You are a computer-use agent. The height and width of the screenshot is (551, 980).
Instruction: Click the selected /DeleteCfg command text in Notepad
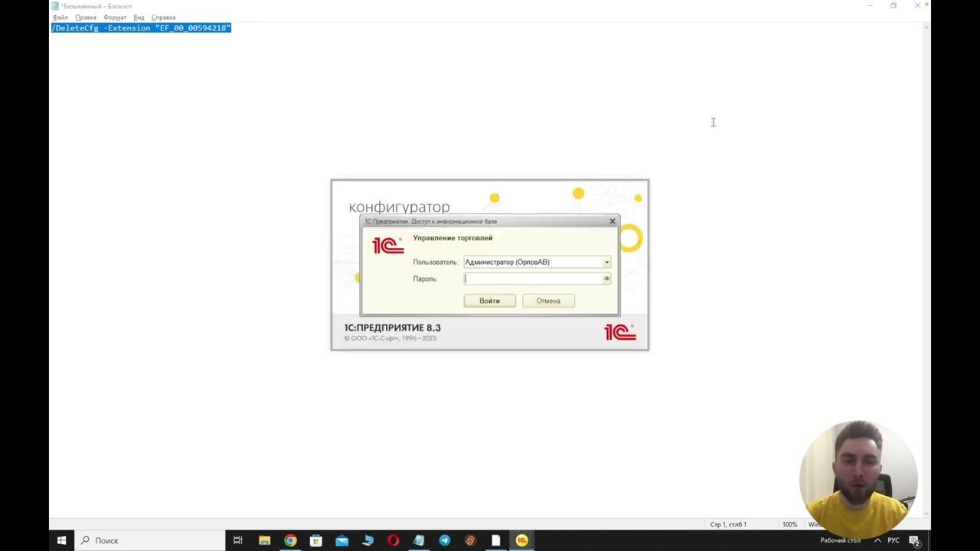click(141, 28)
